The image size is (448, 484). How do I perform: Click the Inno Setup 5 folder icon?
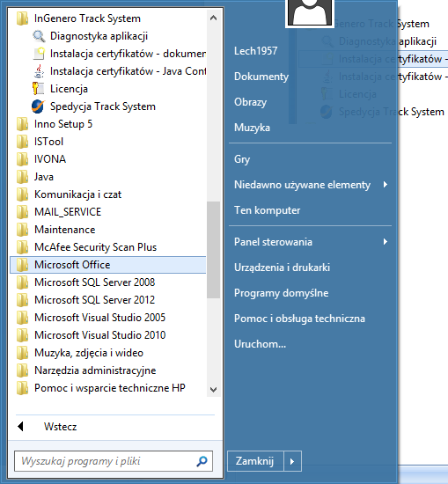pos(22,124)
